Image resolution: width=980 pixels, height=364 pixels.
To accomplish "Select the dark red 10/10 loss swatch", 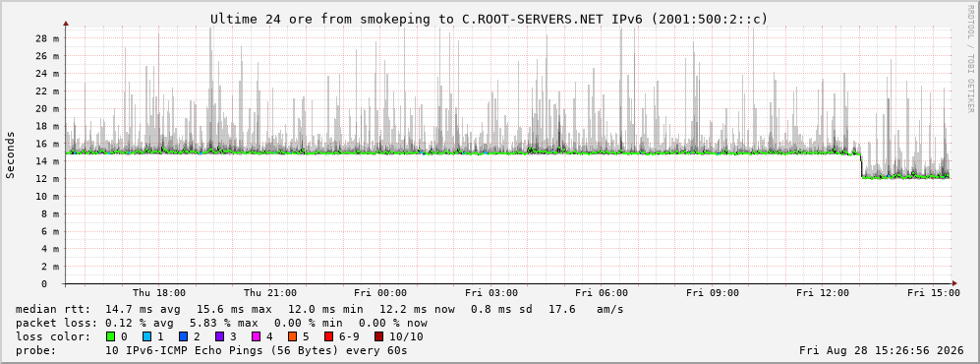I will 379,336.
